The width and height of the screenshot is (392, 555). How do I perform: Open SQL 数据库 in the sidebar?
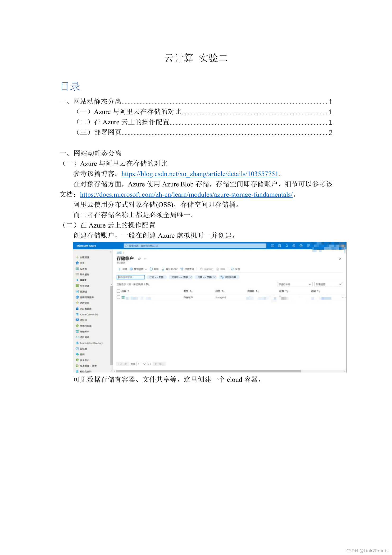click(x=83, y=309)
